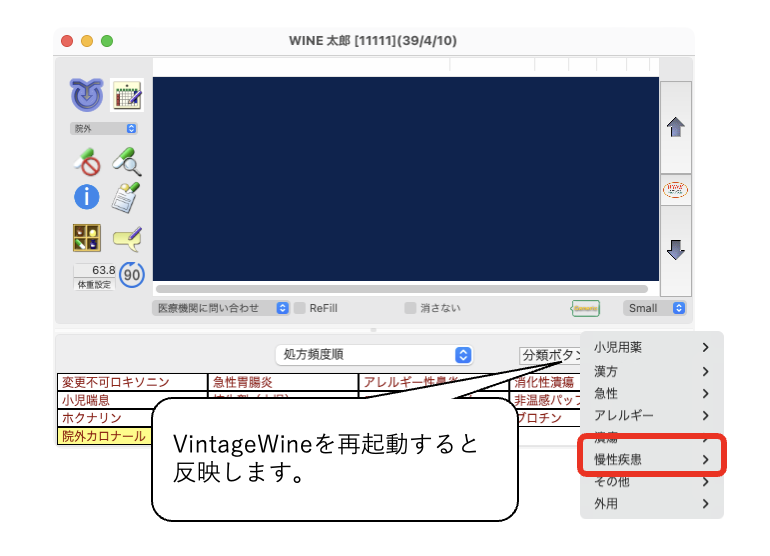Click the 小児喘息 button
Screen dimensions: 770x556
105,400
